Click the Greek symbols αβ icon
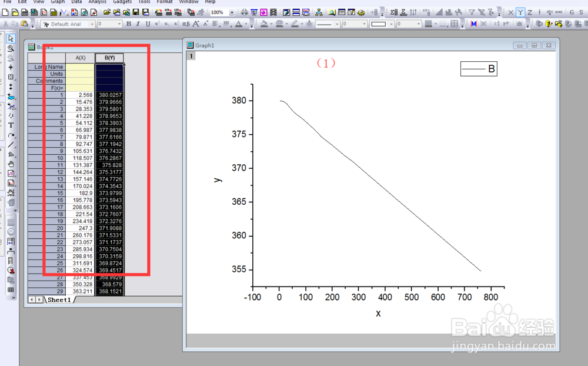This screenshot has width=588, height=366. point(186,24)
